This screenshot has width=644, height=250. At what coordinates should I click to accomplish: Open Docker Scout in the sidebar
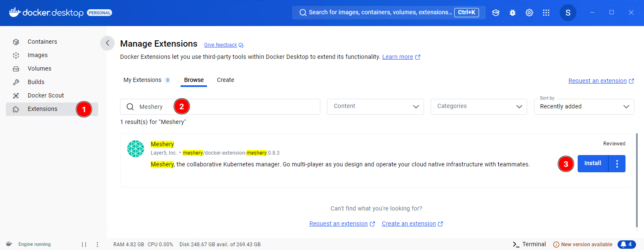46,95
